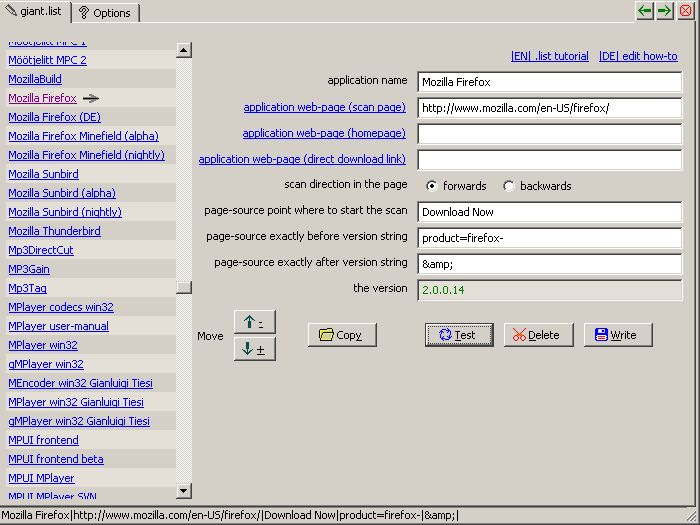
Task: Click the list scrollbar thumb
Action: click(183, 287)
